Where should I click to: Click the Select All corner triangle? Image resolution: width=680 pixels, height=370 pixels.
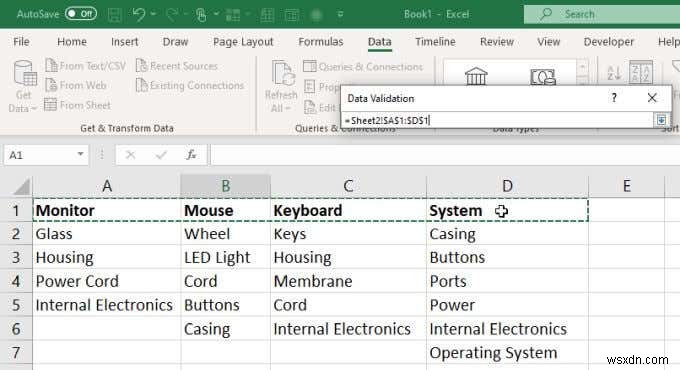coord(22,187)
